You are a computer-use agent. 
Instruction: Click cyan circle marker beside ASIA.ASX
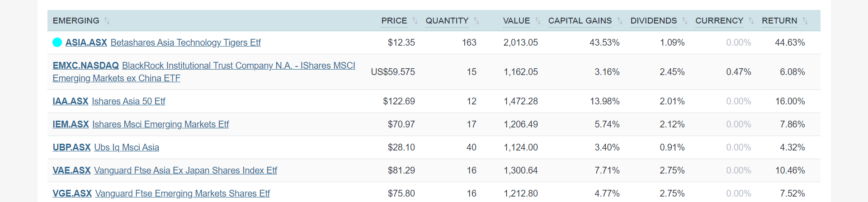(x=57, y=42)
